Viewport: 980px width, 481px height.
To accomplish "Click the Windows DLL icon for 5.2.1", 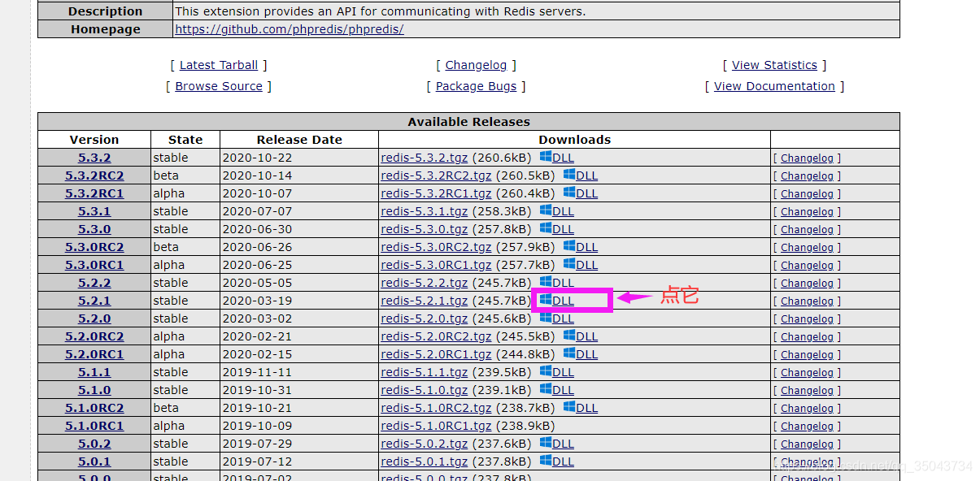I will coord(546,300).
